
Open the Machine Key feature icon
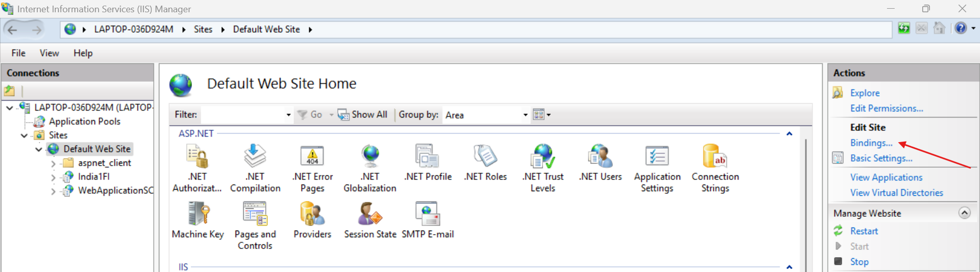click(x=198, y=215)
